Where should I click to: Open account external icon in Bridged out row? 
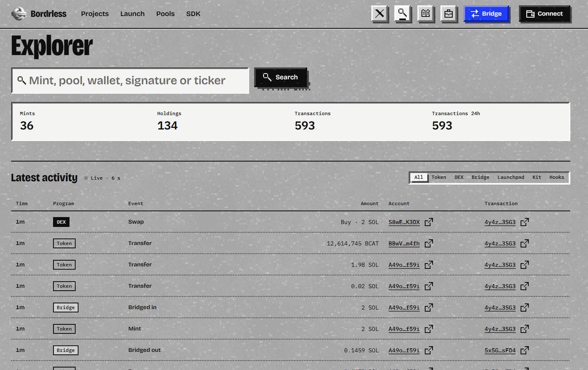(x=429, y=350)
